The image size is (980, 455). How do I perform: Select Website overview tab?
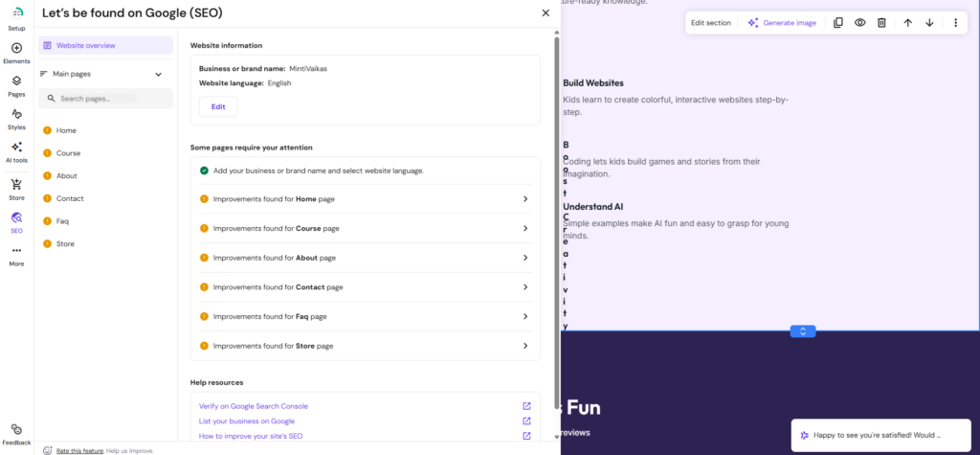coord(105,45)
